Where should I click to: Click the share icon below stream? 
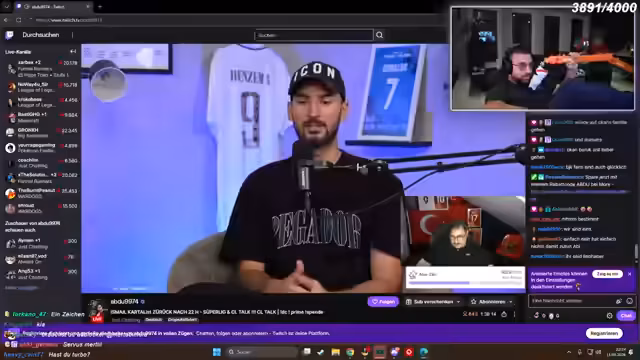[504, 314]
